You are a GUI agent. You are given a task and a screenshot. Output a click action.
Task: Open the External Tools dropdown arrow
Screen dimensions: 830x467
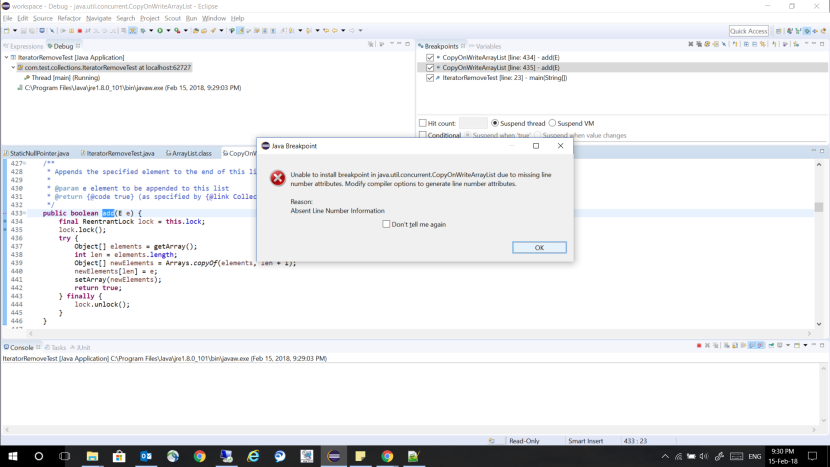tap(186, 31)
